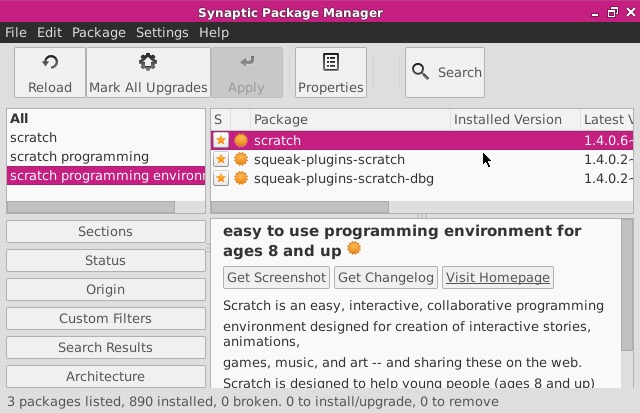Screen dimensions: 640x413
Task: Open the Package menu
Action: tap(98, 32)
